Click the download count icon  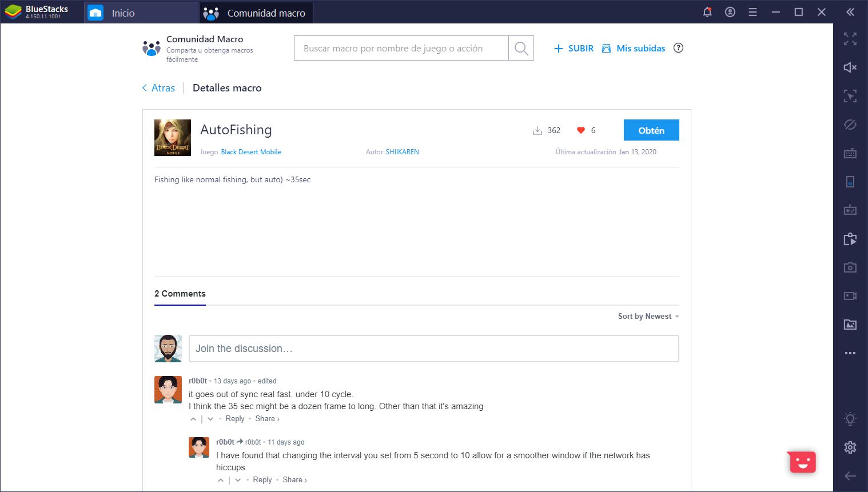(537, 130)
